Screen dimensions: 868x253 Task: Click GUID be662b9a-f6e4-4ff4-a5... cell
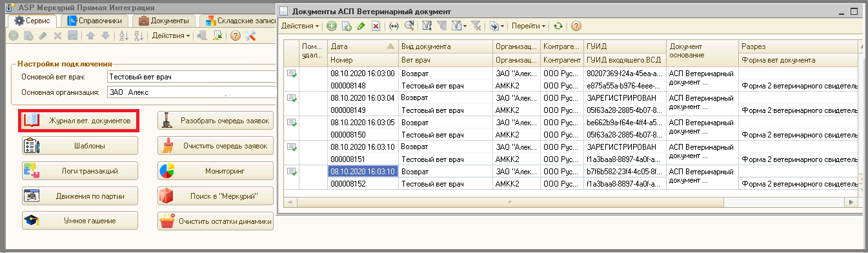click(625, 123)
